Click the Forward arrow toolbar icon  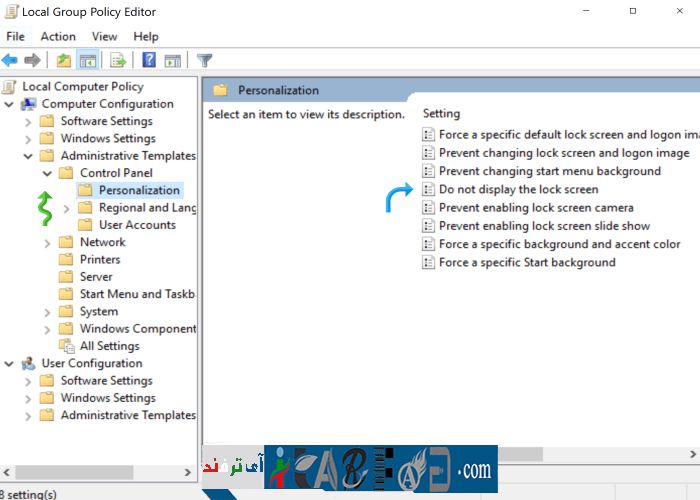tap(32, 60)
